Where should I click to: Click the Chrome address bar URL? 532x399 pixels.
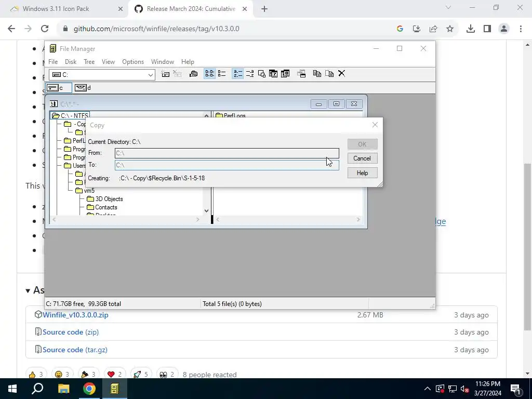point(156,29)
